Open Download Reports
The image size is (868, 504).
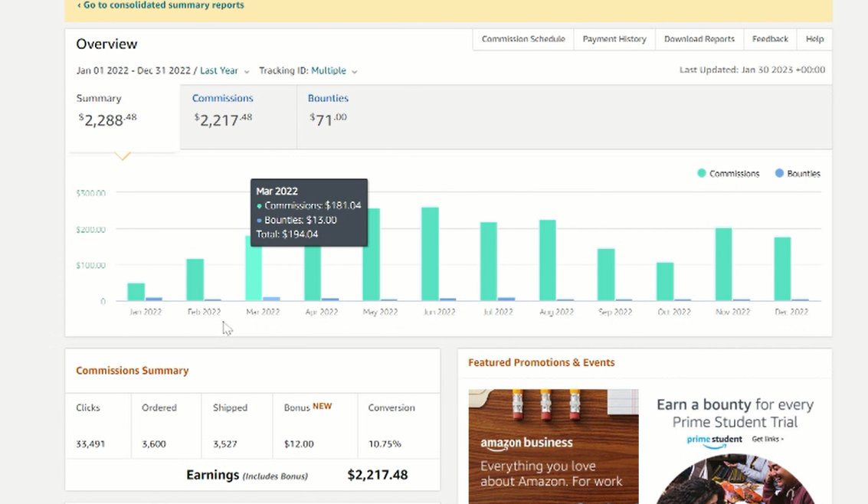tap(699, 39)
